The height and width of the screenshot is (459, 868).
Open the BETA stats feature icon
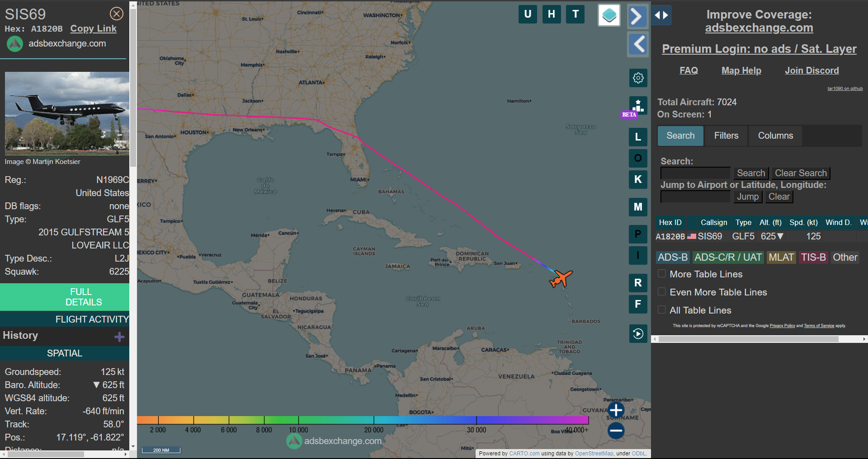pos(638,106)
